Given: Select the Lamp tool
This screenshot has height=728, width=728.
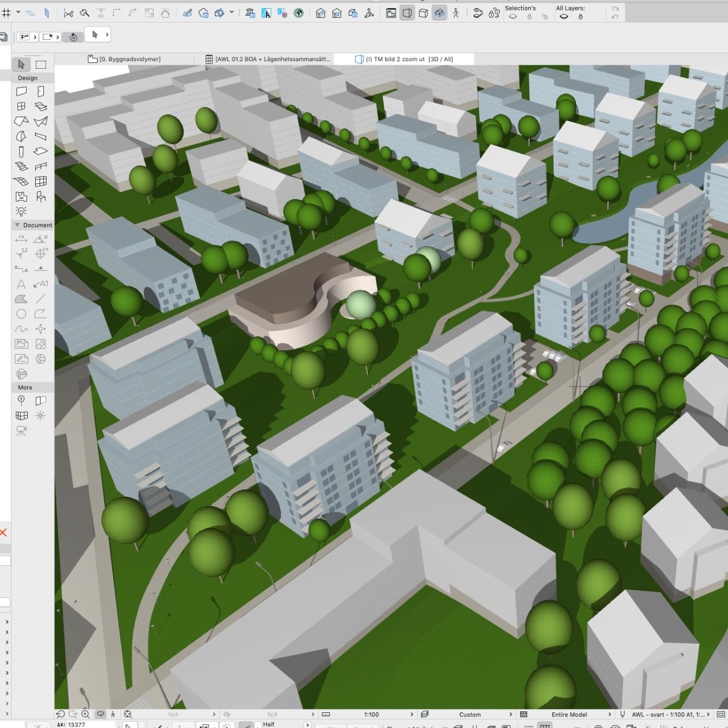Looking at the screenshot, I should point(21,211).
